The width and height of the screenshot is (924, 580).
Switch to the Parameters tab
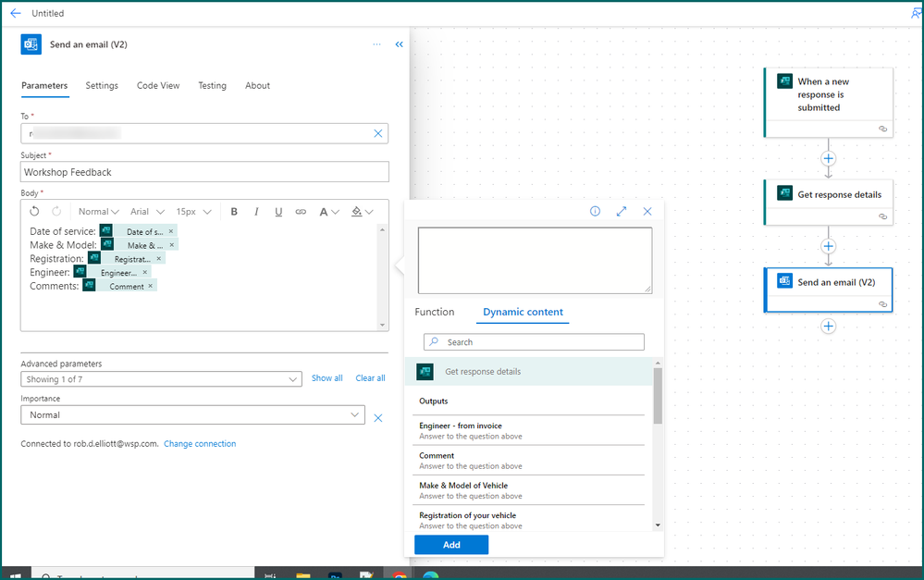pyautogui.click(x=44, y=85)
